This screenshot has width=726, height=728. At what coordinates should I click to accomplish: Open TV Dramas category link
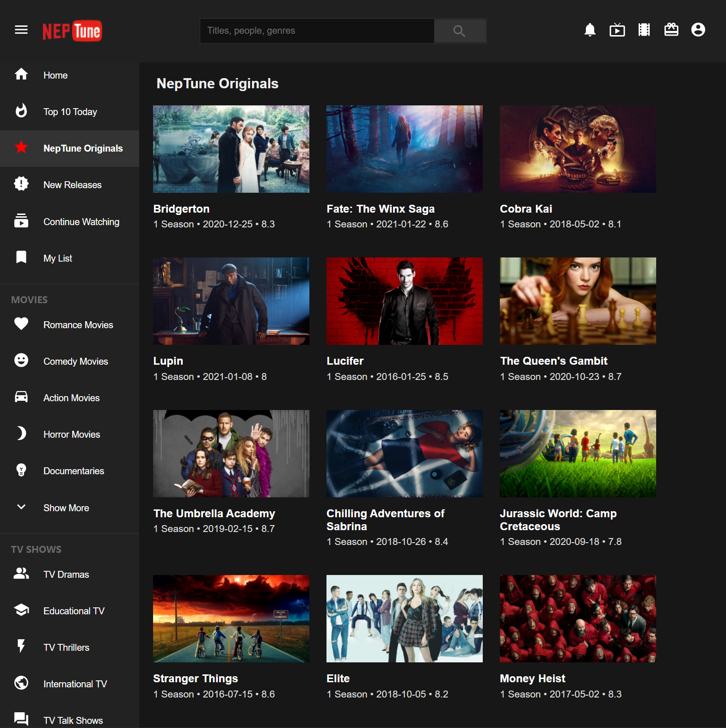pos(66,575)
